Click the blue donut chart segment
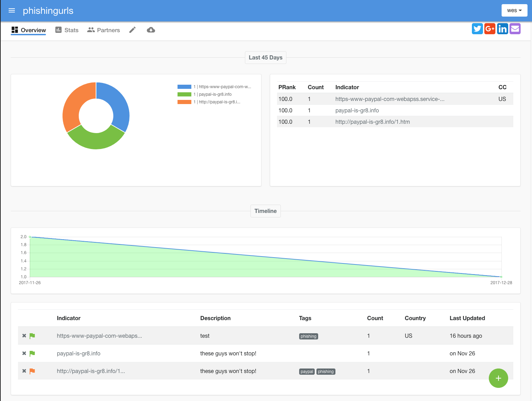This screenshot has width=532, height=401. coord(118,102)
